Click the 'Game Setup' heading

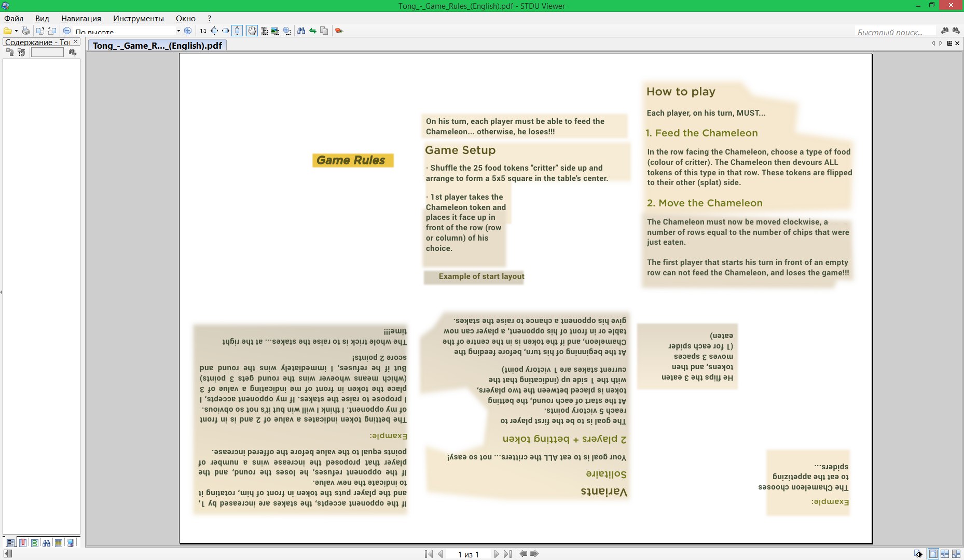[460, 150]
